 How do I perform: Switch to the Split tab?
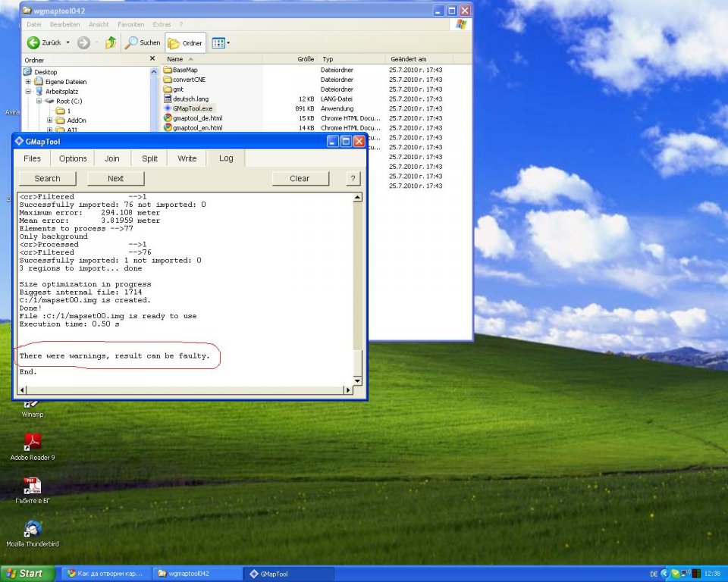[149, 158]
